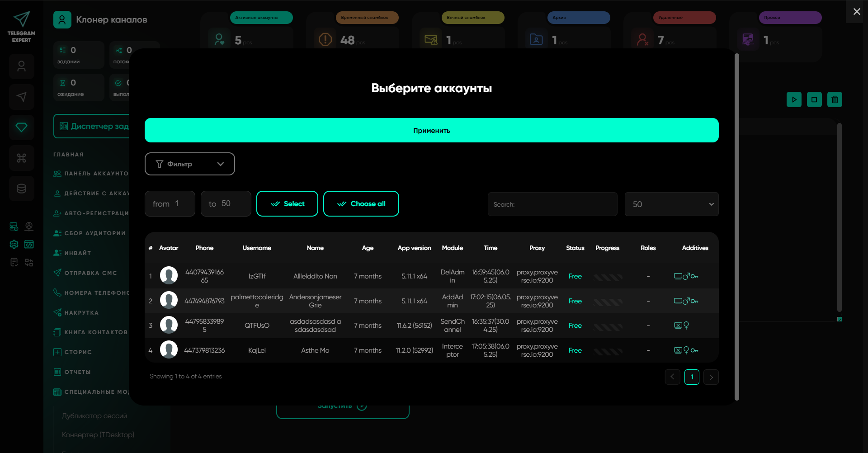The height and width of the screenshot is (453, 868).
Task: Click avatar of account IzGTIf
Action: (169, 276)
